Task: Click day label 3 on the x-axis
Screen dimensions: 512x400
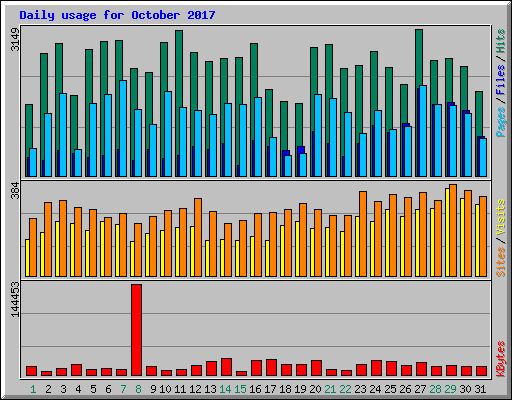Action: [63, 389]
